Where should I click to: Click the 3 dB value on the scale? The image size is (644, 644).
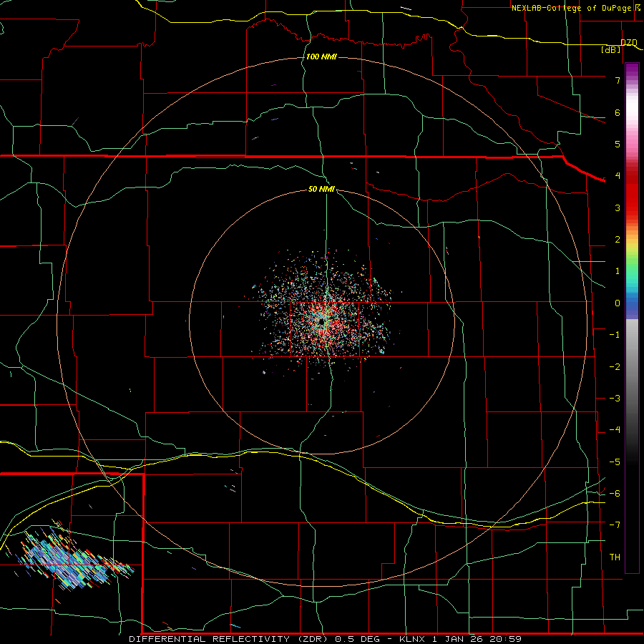pyautogui.click(x=618, y=208)
